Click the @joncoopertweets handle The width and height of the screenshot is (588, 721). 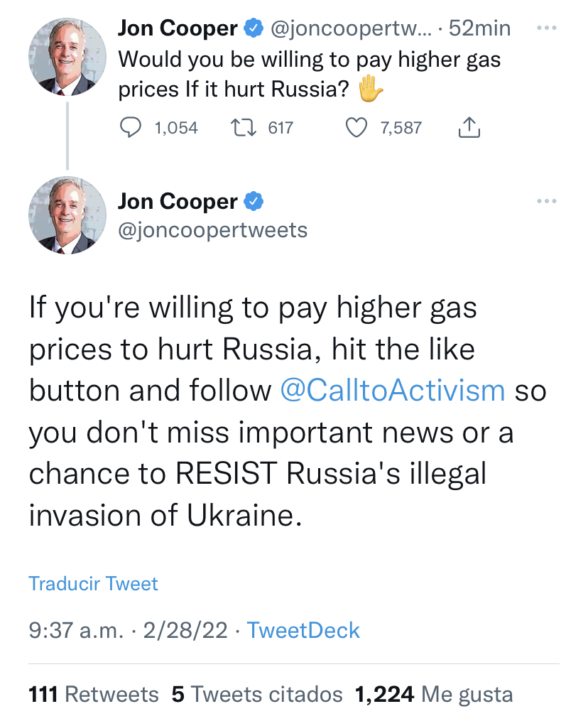(x=212, y=230)
